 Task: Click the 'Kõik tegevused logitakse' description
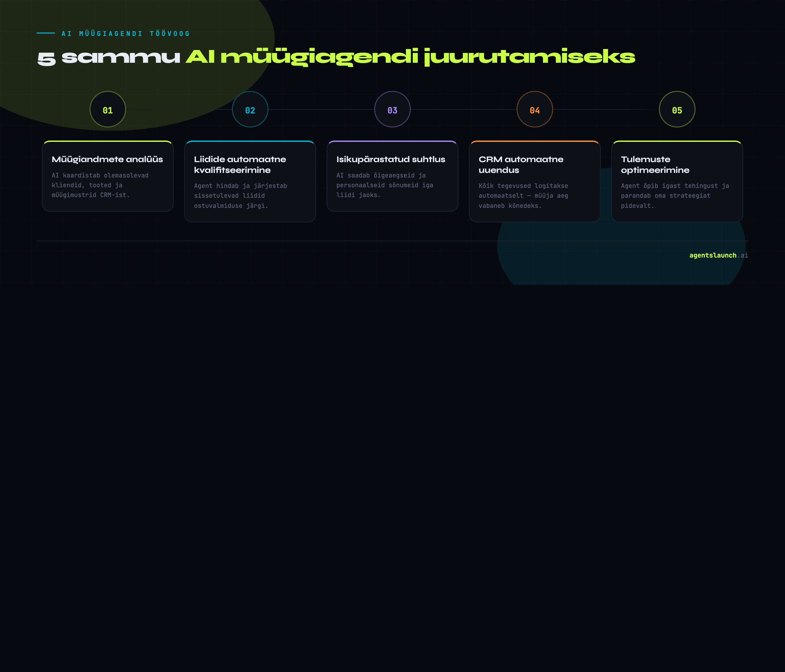(523, 196)
